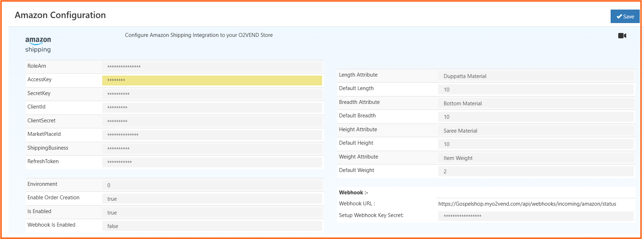Open the Length Attribute selector
This screenshot has height=239, width=644.
[x=536, y=76]
